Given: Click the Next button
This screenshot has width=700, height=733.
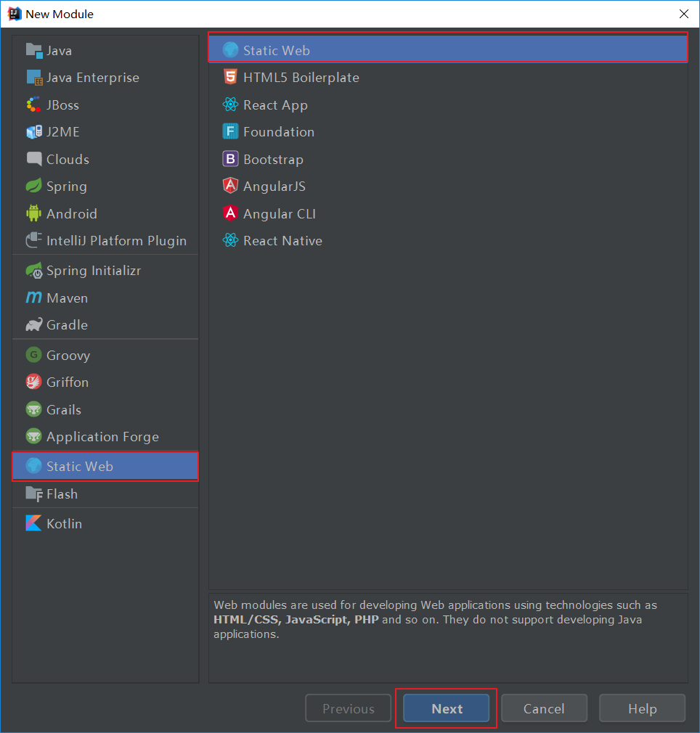Looking at the screenshot, I should click(x=447, y=708).
